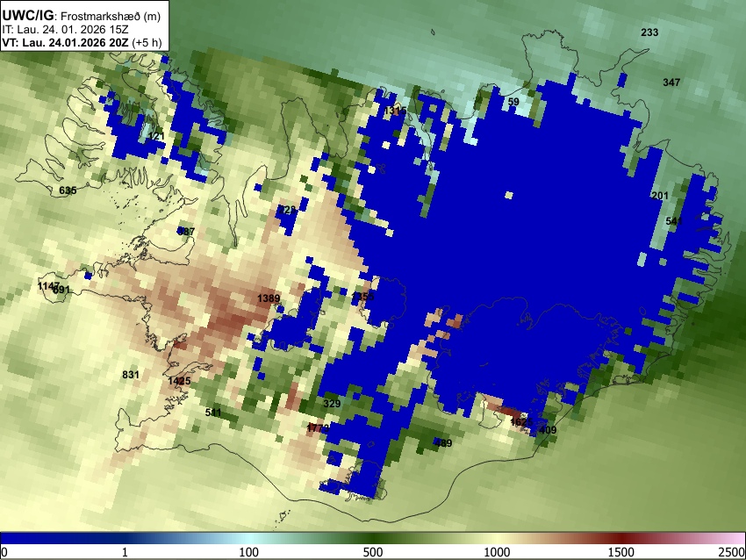This screenshot has width=746, height=560.
Task: Select the Frostmarkshæð (m) heading text
Action: coord(111,16)
